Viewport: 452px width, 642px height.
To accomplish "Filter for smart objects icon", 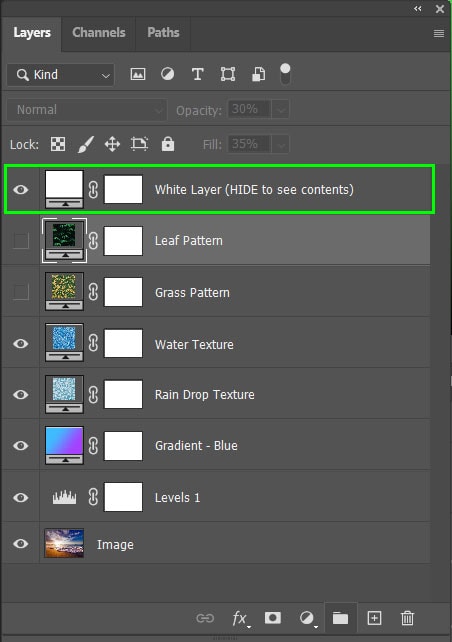I will click(258, 74).
